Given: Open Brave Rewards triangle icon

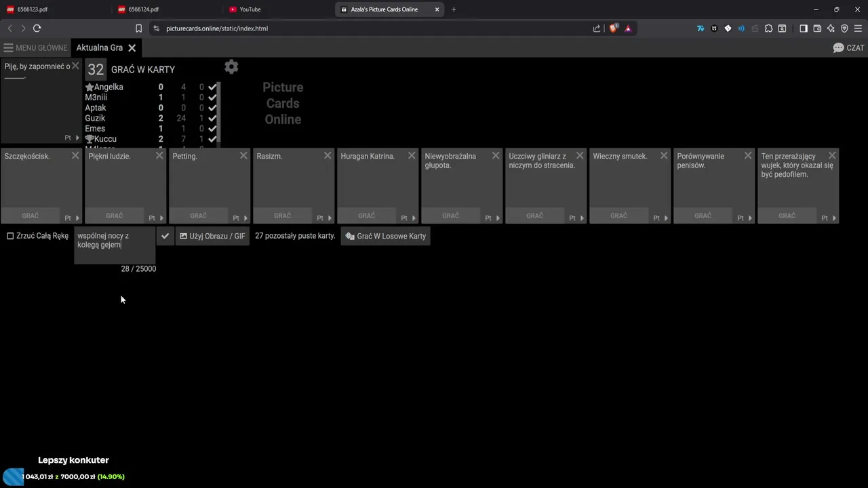Looking at the screenshot, I should (628, 28).
